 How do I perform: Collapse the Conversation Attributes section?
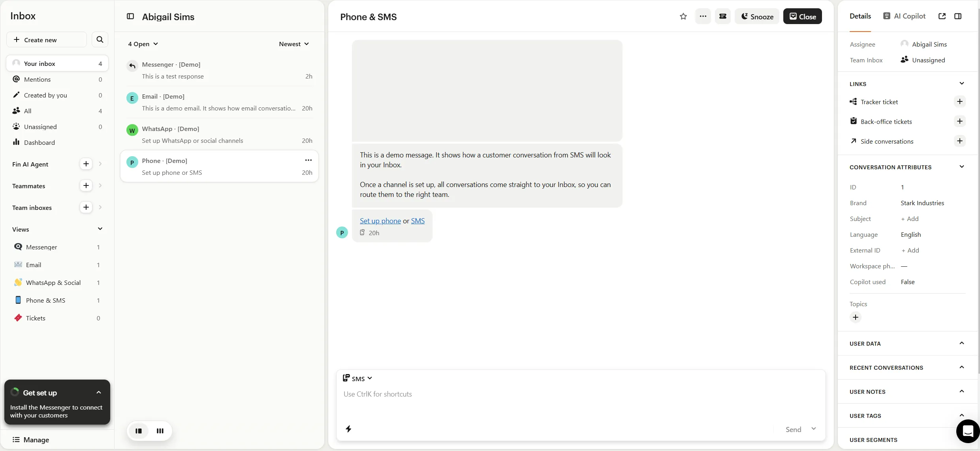pos(962,167)
